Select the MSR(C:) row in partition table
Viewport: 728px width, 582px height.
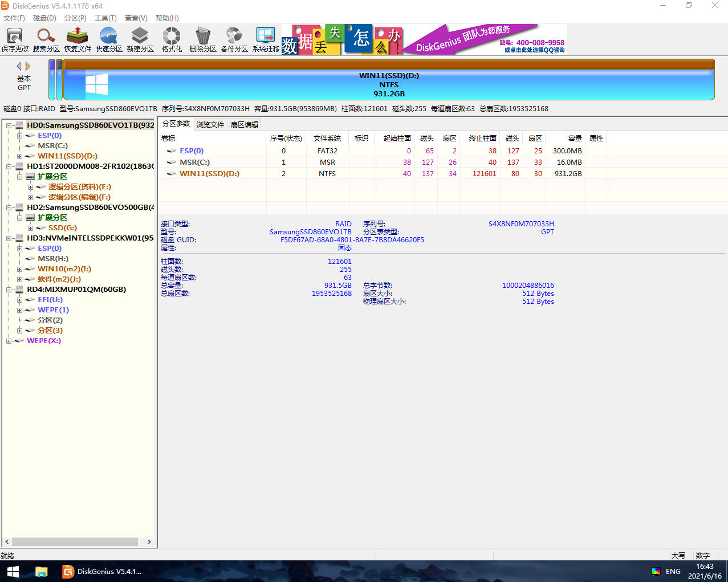click(382, 162)
